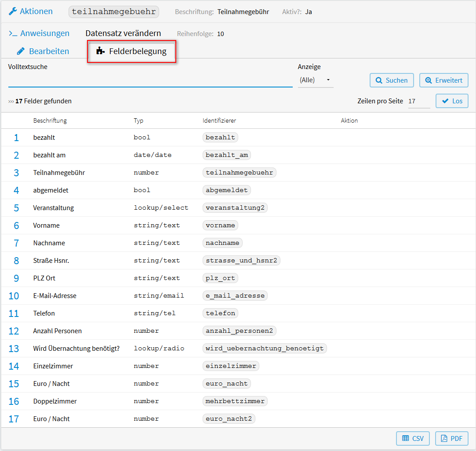The width and height of the screenshot is (476, 451).
Task: Sort by the Typ column header
Action: point(138,120)
